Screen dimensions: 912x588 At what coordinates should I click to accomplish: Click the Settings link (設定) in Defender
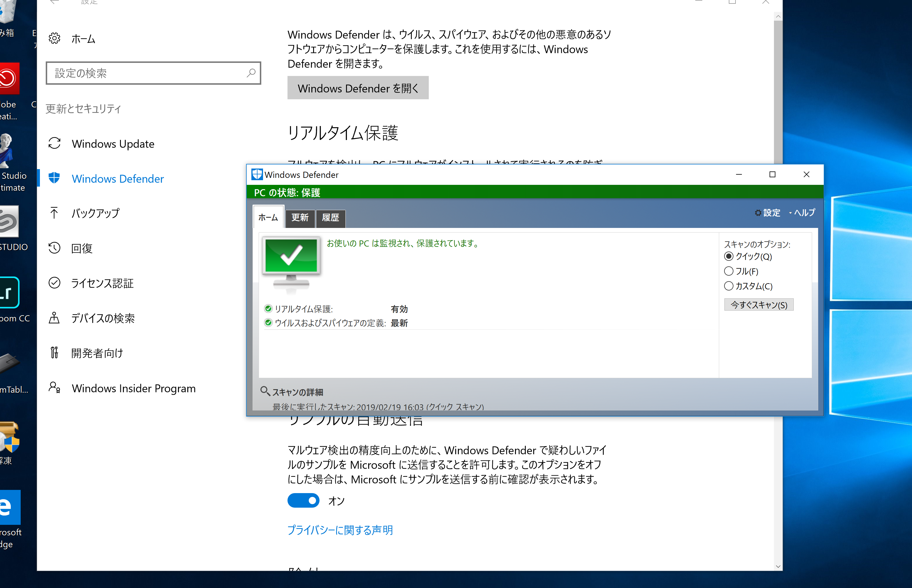pos(772,213)
